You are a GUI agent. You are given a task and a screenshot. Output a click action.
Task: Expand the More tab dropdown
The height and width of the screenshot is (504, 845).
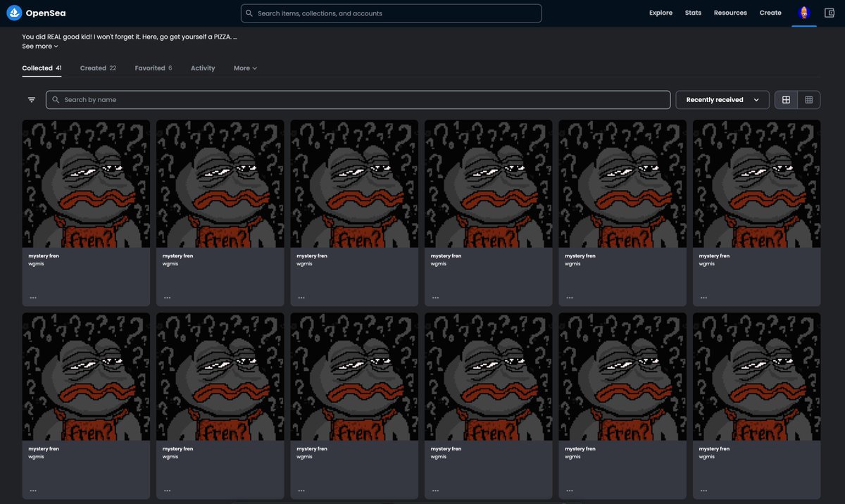[x=245, y=68]
